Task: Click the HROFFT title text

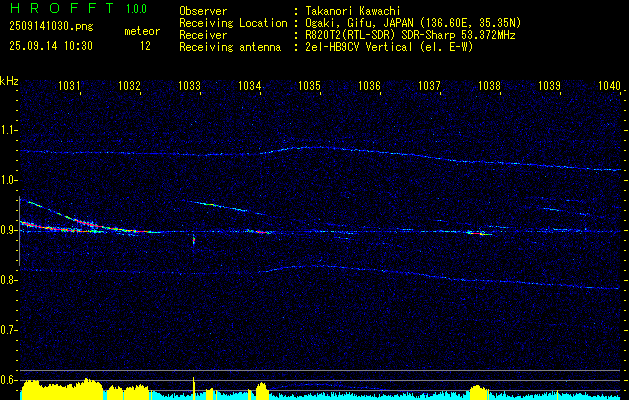Action: [x=62, y=8]
